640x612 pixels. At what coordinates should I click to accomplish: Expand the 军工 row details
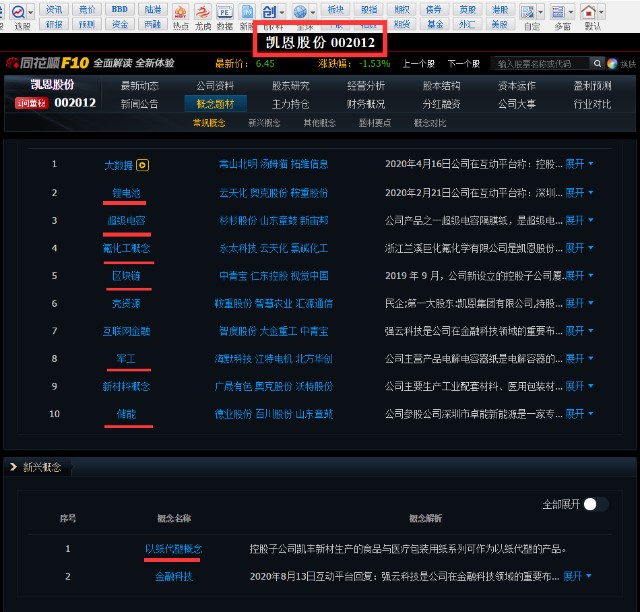pyautogui.click(x=579, y=358)
